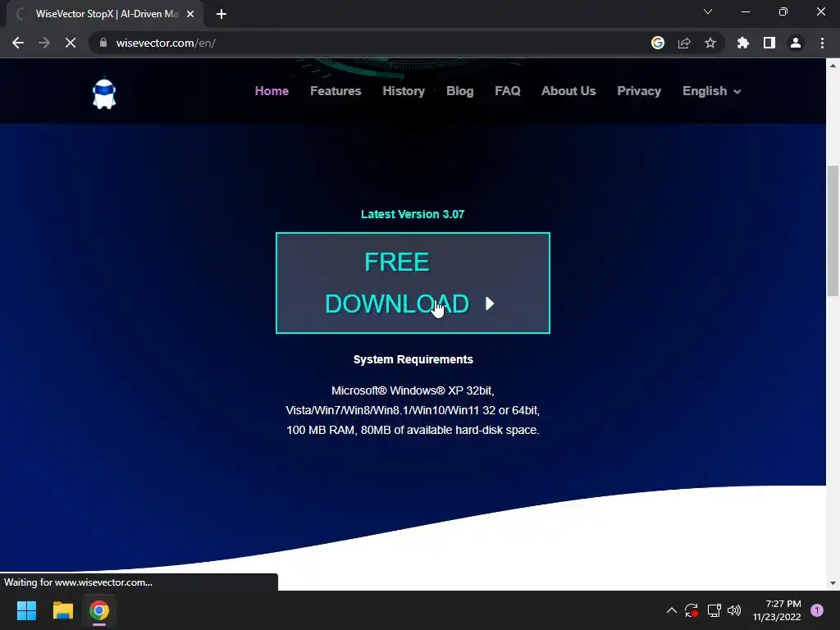Click the scrollbar up arrow
The width and height of the screenshot is (840, 630).
tap(833, 66)
